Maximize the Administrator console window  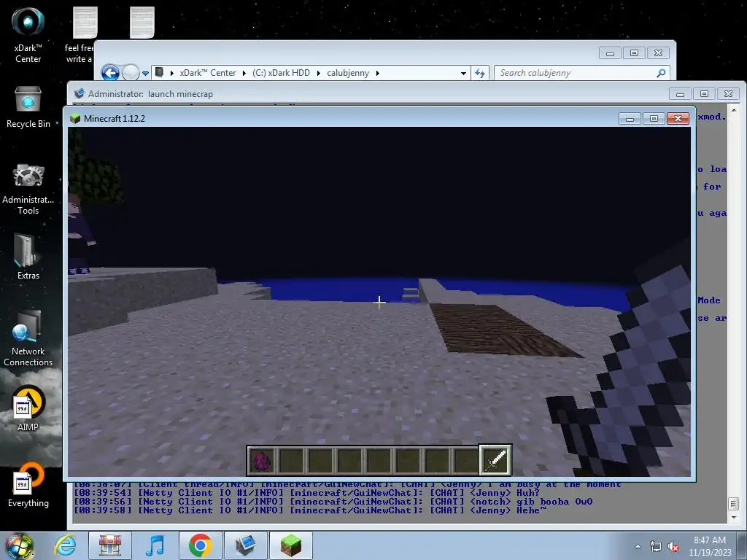704,94
